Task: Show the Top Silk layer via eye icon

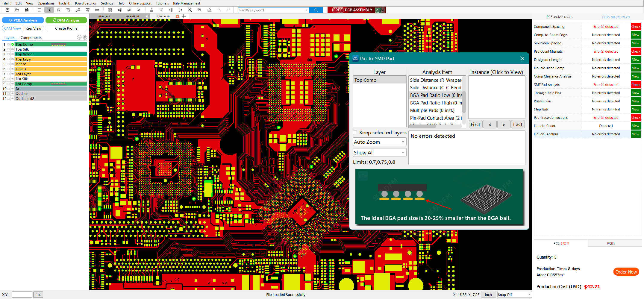Action: coord(12,49)
